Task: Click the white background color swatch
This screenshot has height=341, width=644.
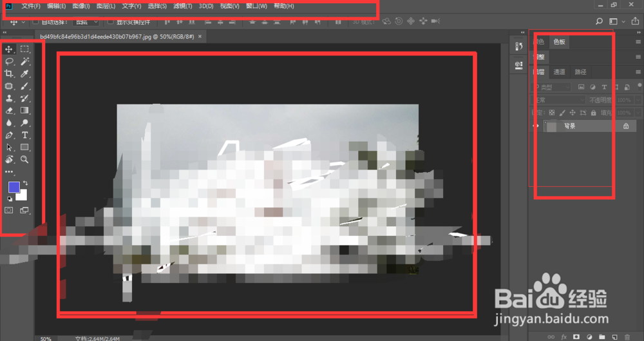Action: [23, 196]
